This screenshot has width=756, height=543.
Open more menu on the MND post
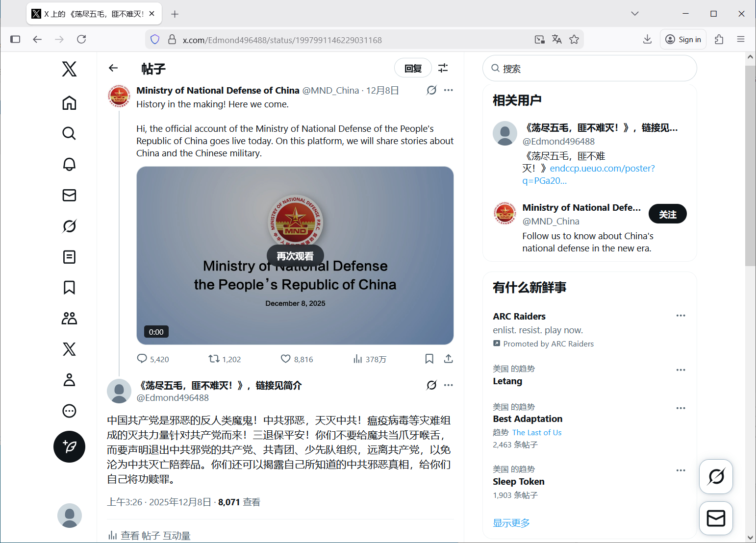[x=448, y=90]
